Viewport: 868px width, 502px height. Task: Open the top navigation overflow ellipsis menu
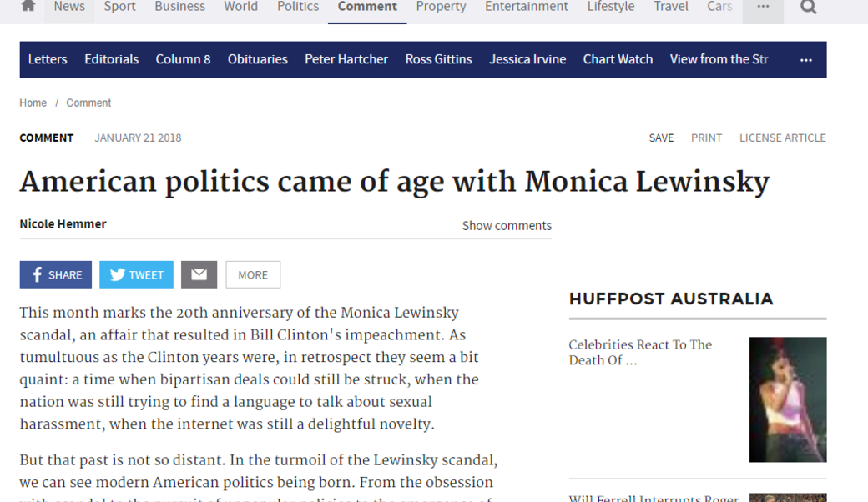coord(762,7)
